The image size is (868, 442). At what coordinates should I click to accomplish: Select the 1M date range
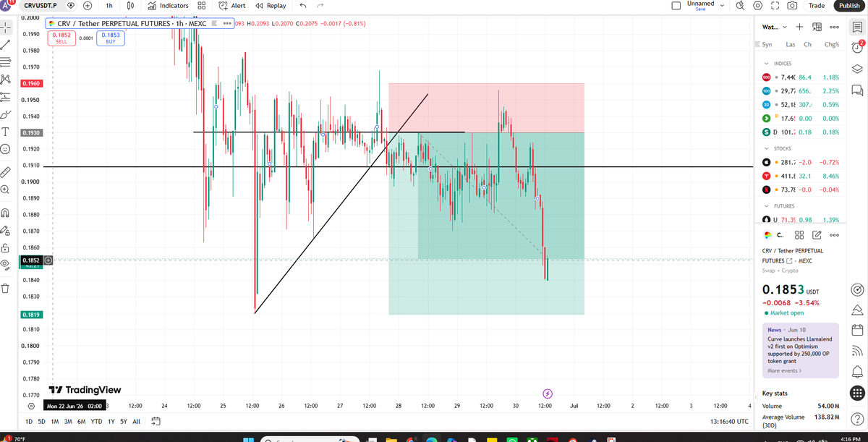coord(54,421)
